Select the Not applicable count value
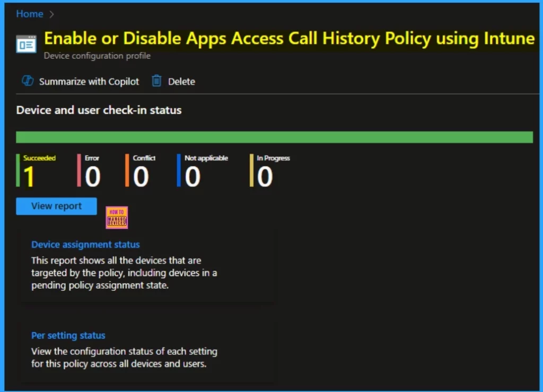 coord(192,176)
